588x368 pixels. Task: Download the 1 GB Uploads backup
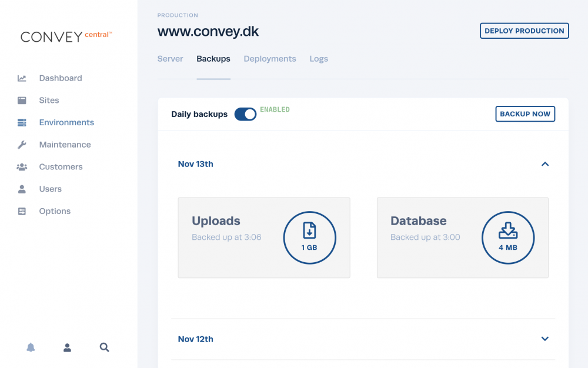tap(309, 237)
